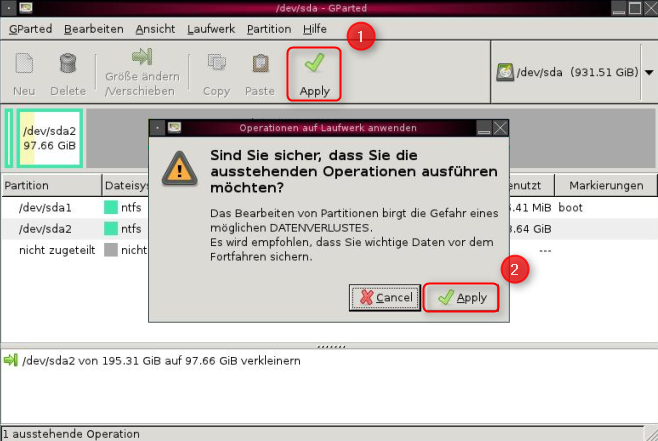Viewport: 658px width, 441px height.
Task: Click the disk icon beside /dev/sda
Action: pyautogui.click(x=505, y=72)
